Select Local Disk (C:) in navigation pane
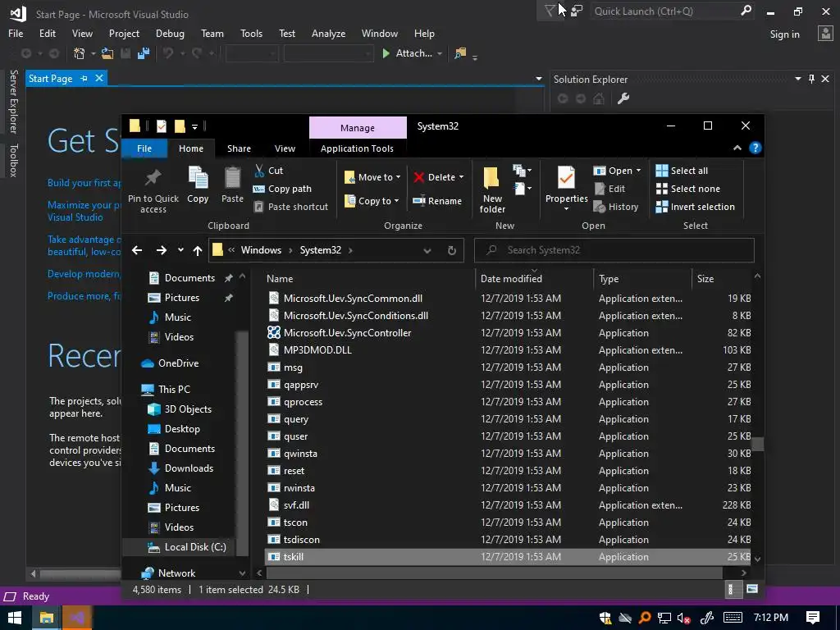 [x=186, y=547]
